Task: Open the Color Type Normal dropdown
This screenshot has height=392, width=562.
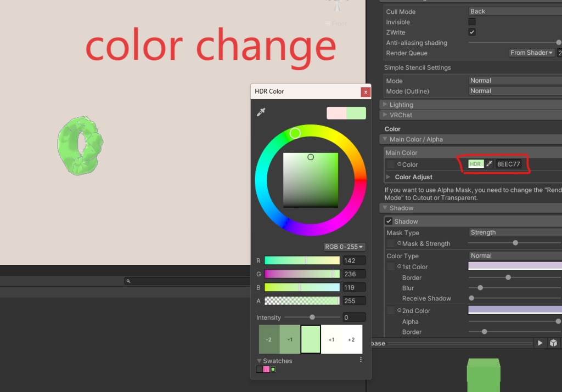Action: (x=515, y=255)
